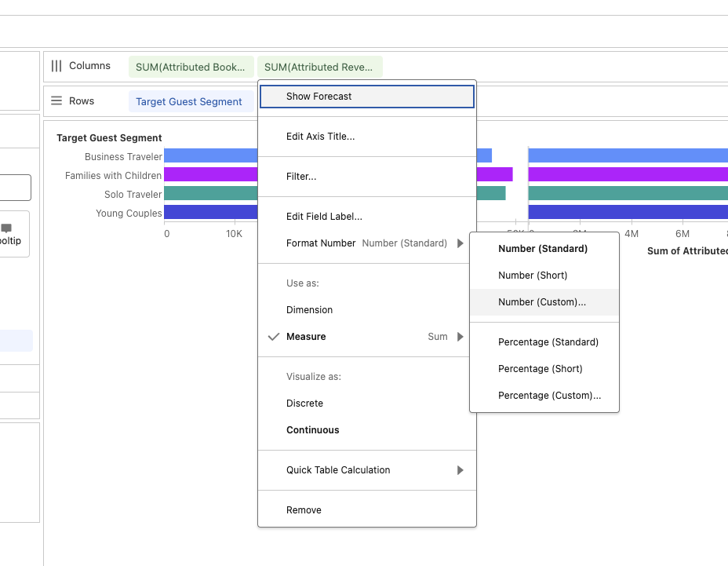Click the Columns shelf icon

[x=56, y=66]
